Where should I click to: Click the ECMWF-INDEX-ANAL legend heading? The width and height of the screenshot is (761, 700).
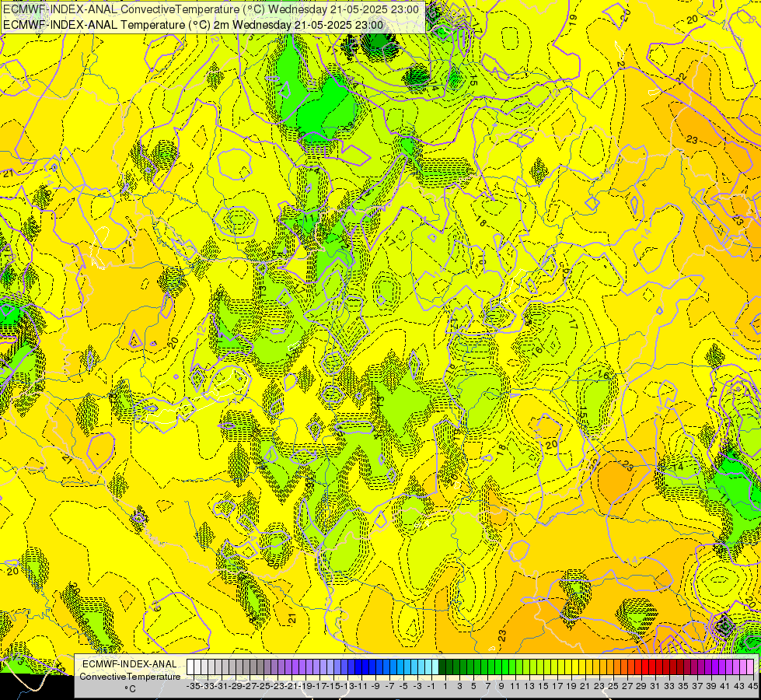coord(130,664)
